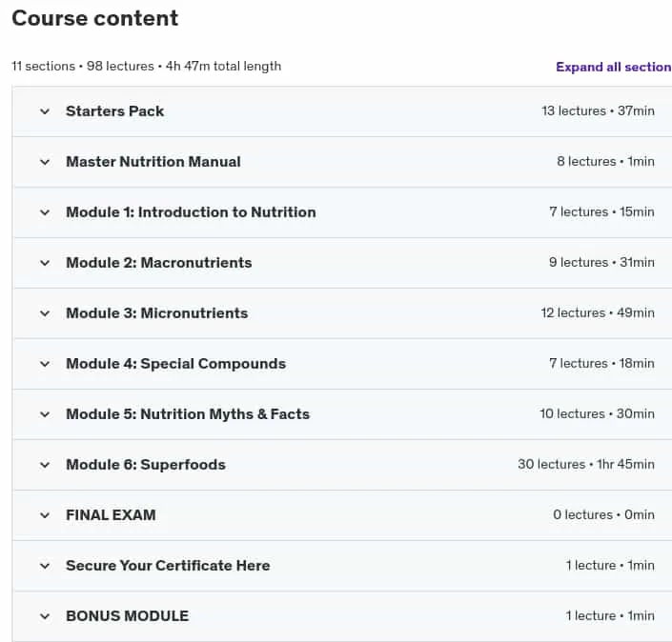This screenshot has width=672, height=642.
Task: Open the Starters Pack section title
Action: (x=114, y=111)
